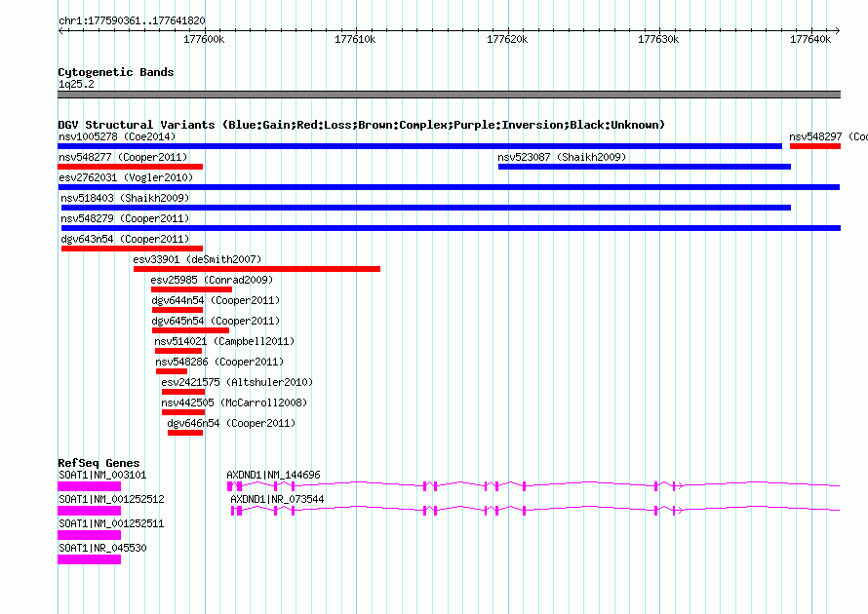Click dgv644n54 (Cooper2011) label
Viewport: 868px width, 614px height.
pyautogui.click(x=216, y=300)
